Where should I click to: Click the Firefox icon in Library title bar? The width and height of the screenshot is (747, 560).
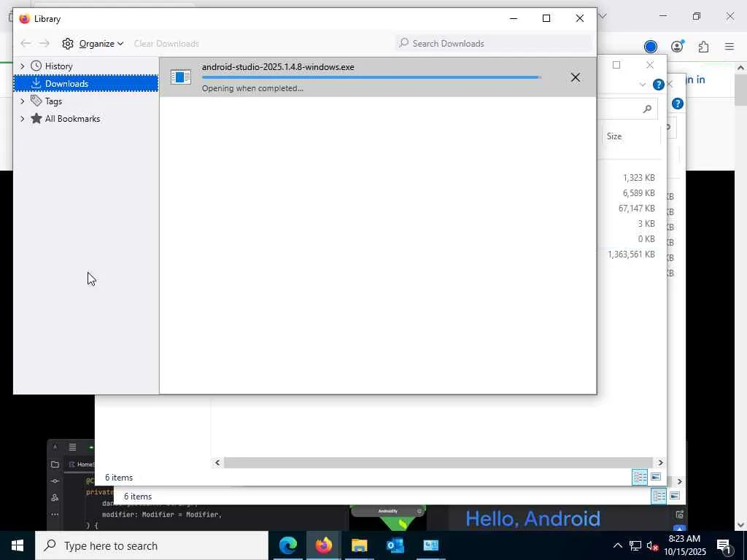pos(24,18)
